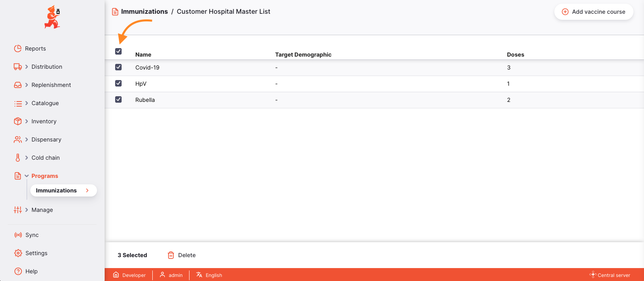Click the Customer Hospital Master List title
The width and height of the screenshot is (644, 281).
tap(223, 12)
